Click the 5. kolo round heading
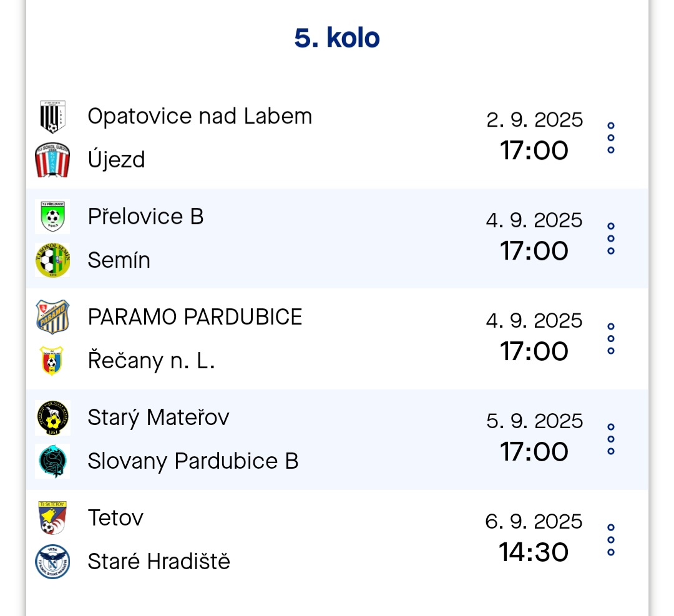674x616 pixels. (x=337, y=37)
